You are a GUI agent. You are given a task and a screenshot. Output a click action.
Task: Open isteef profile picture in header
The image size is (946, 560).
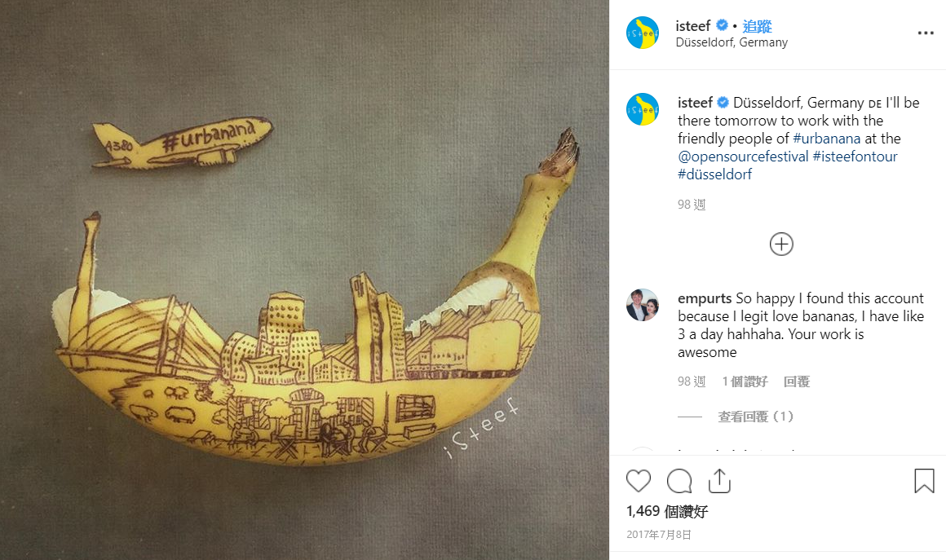(643, 33)
